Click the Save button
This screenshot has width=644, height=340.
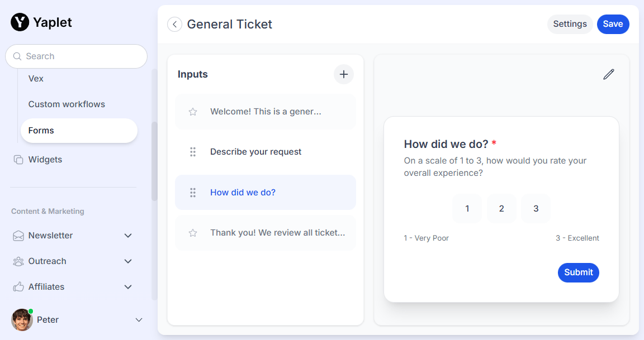pyautogui.click(x=613, y=24)
